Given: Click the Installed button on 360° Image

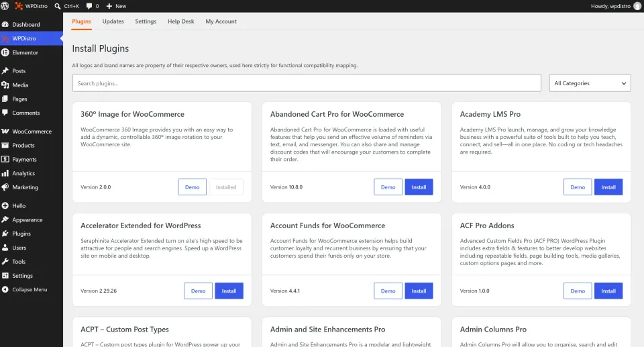Looking at the screenshot, I should (226, 187).
